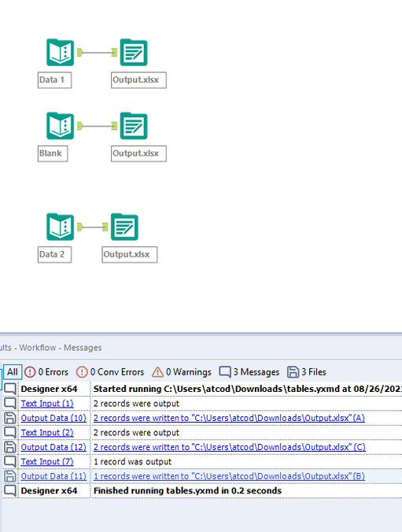Select Output Data tool connected to Data 2
The width and height of the screenshot is (402, 532).
pos(124,227)
